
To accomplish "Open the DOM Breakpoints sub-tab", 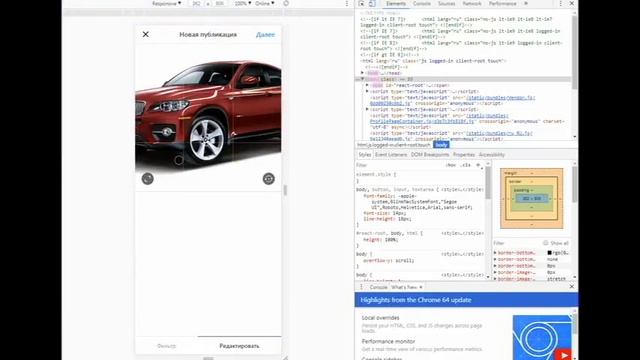I will 430,155.
